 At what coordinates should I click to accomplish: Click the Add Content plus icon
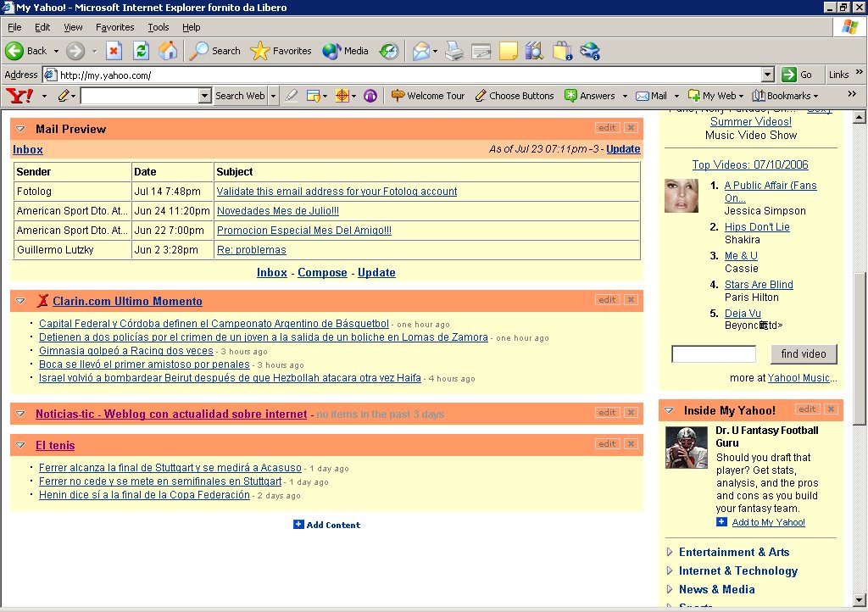tap(298, 524)
